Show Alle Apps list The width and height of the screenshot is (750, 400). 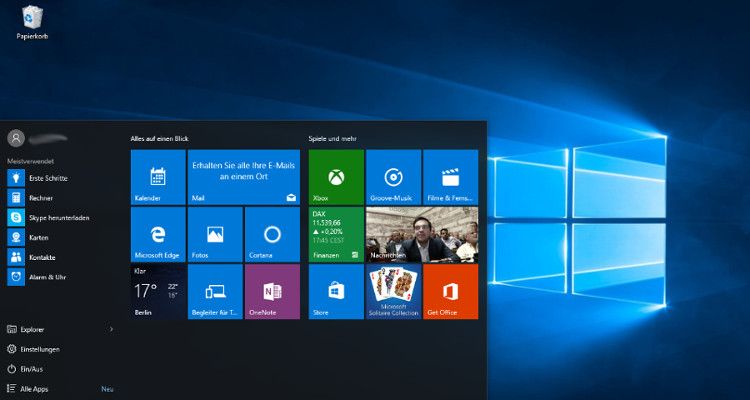pos(28,389)
